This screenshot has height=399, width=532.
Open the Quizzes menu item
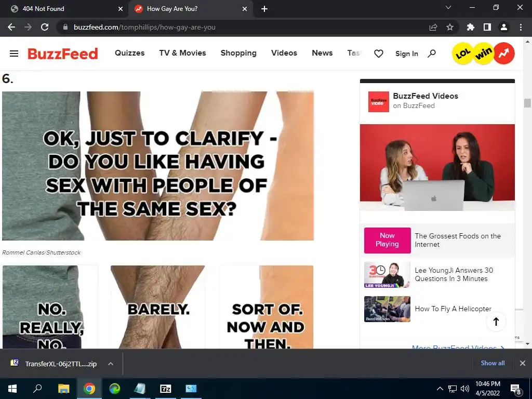point(129,53)
